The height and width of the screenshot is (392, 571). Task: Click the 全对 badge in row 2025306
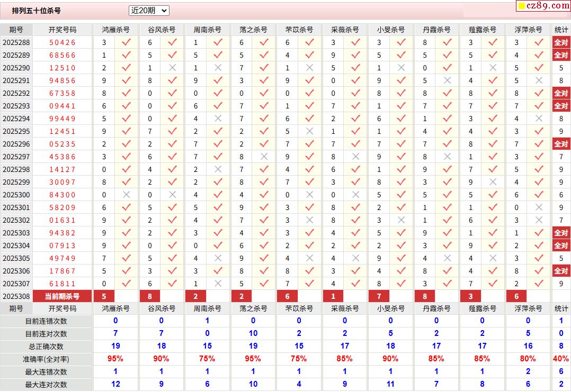[561, 271]
